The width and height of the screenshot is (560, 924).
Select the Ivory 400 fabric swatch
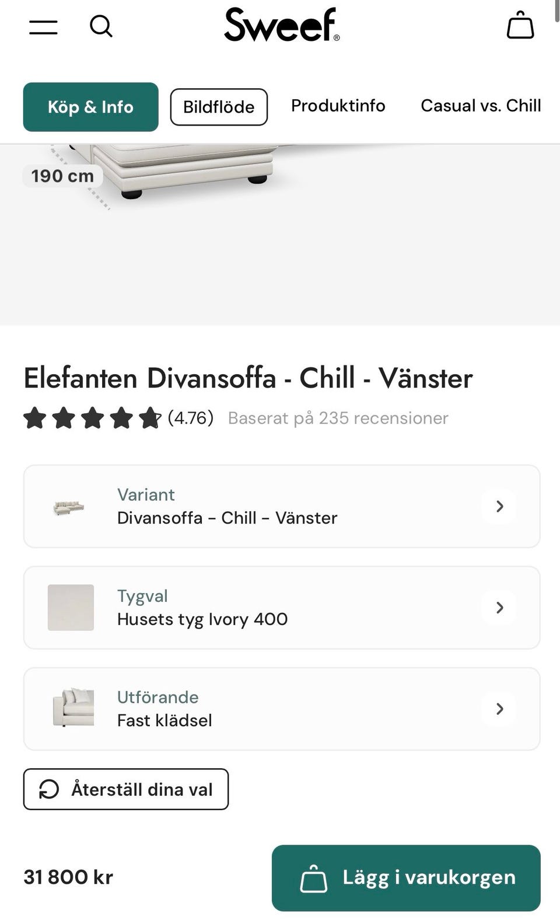[71, 608]
